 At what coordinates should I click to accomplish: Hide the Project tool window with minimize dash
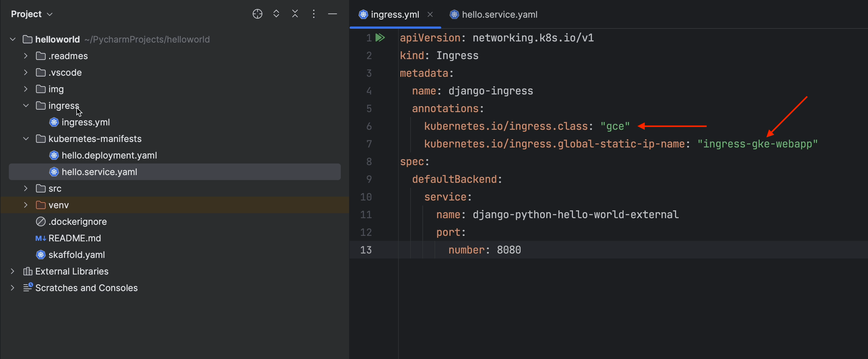click(x=332, y=14)
